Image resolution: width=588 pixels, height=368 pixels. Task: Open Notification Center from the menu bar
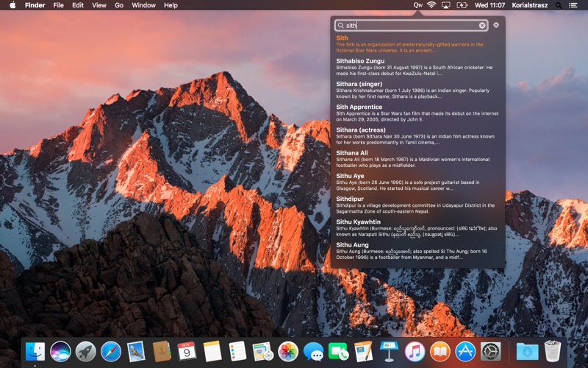point(573,5)
